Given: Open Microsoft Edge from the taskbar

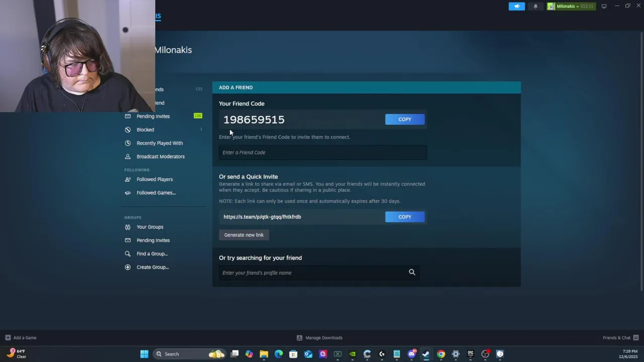Looking at the screenshot, I should click(279, 354).
